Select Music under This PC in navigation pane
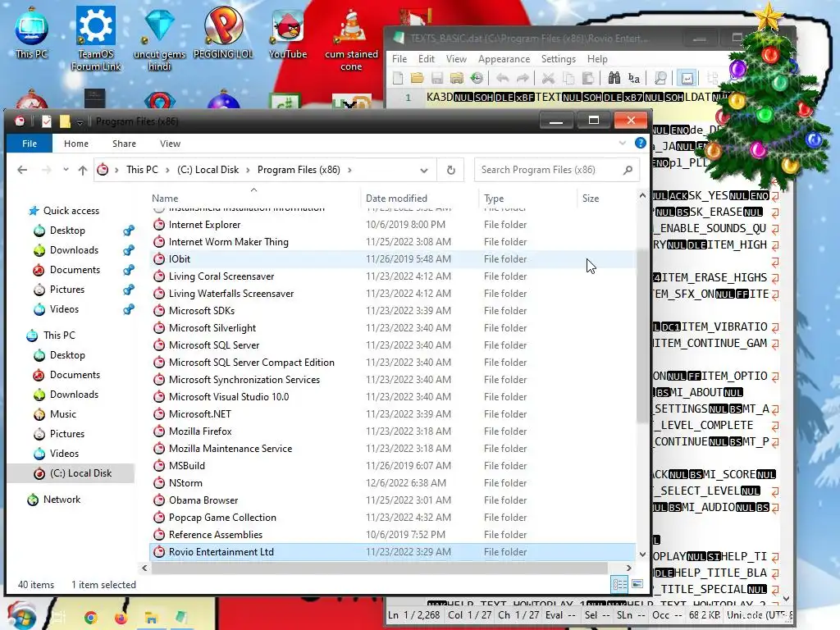840x630 pixels. pos(62,414)
